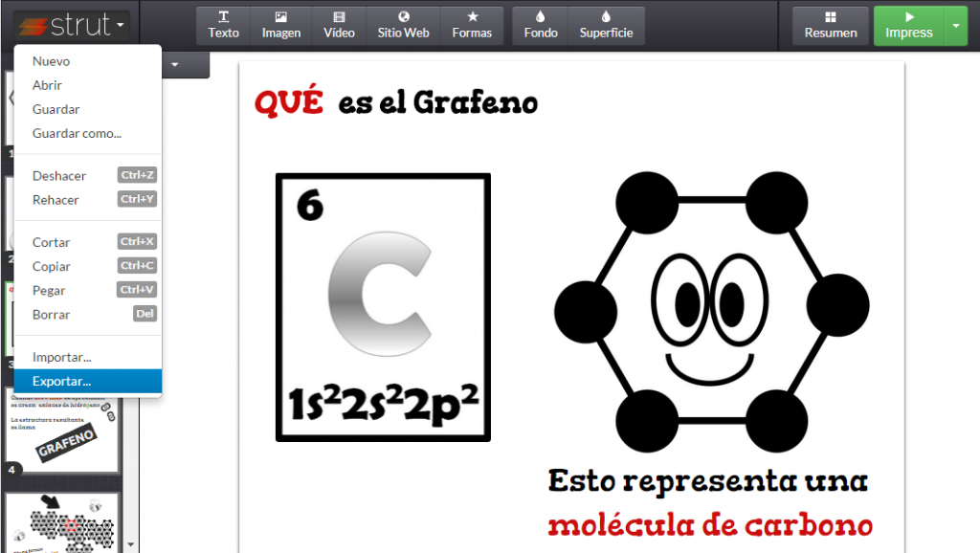The image size is (980, 553).
Task: Click Deshacer to undo
Action: tap(59, 176)
